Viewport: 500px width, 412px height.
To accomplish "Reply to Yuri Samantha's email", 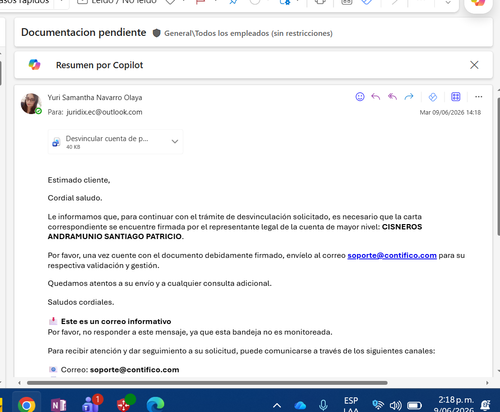I will 376,97.
